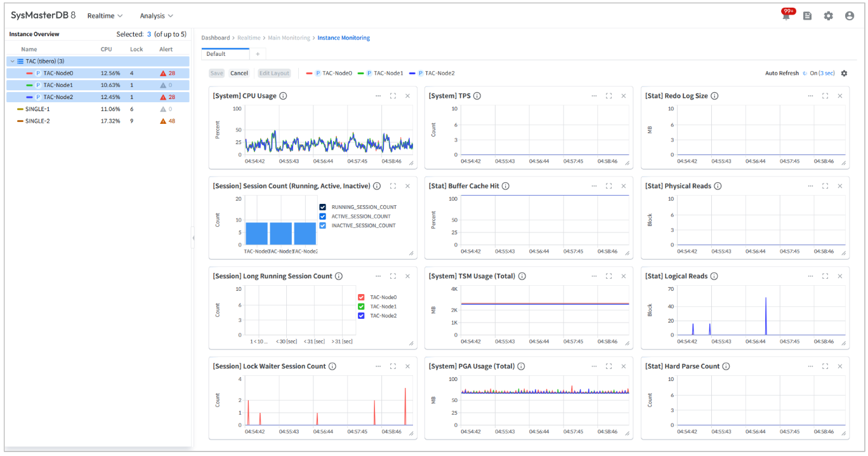This screenshot has height=456, width=868.
Task: Sort by Lock column header
Action: (136, 49)
